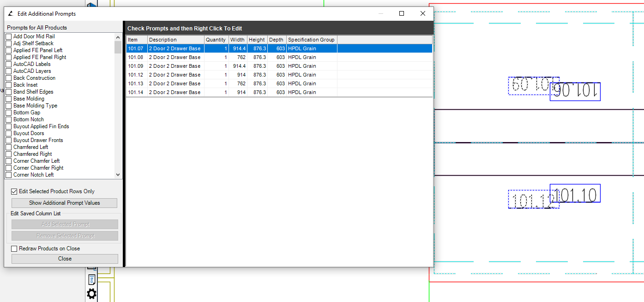The height and width of the screenshot is (302, 644).
Task: Click HPDL Grain in row 101.14
Action: tap(312, 92)
